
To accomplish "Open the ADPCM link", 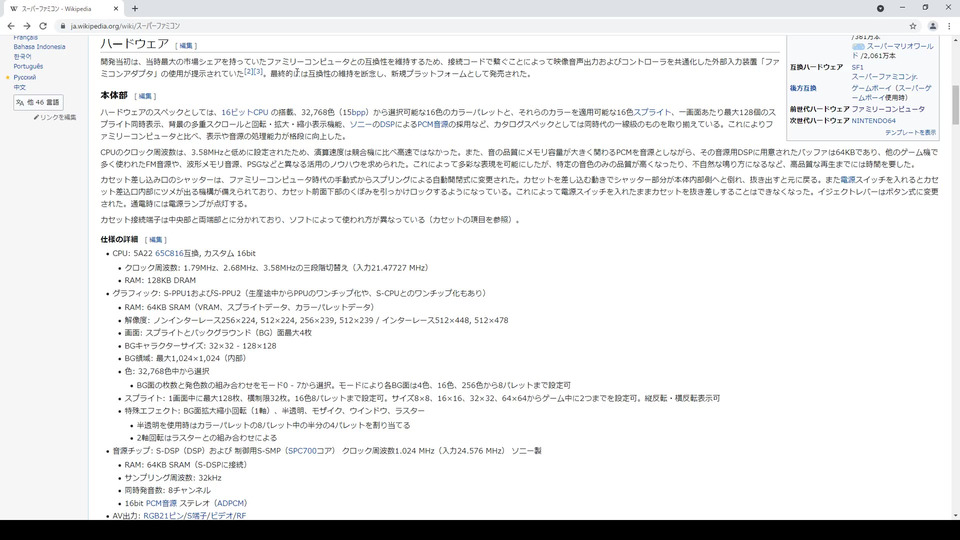I will pyautogui.click(x=230, y=503).
